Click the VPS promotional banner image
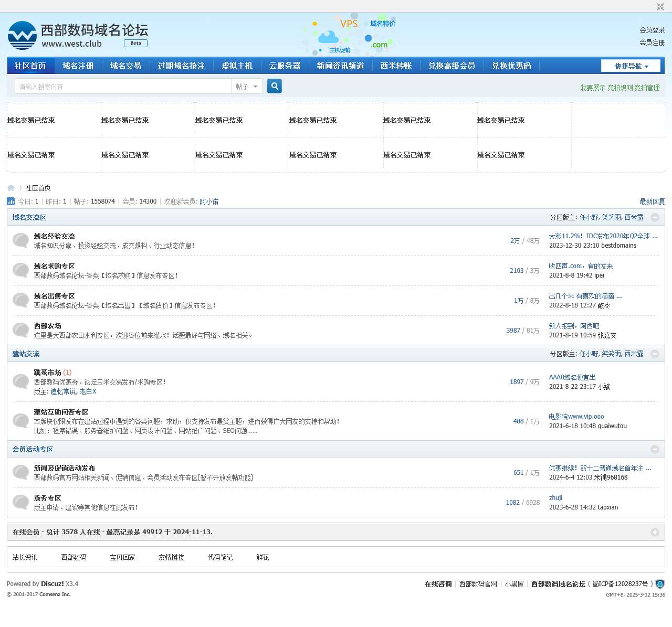This screenshot has width=672, height=627. 350,35
